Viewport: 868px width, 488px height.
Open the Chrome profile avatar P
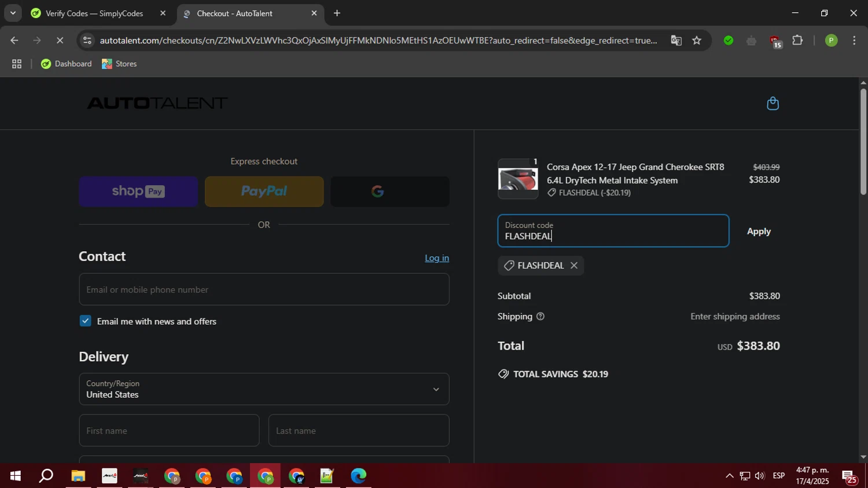831,41
